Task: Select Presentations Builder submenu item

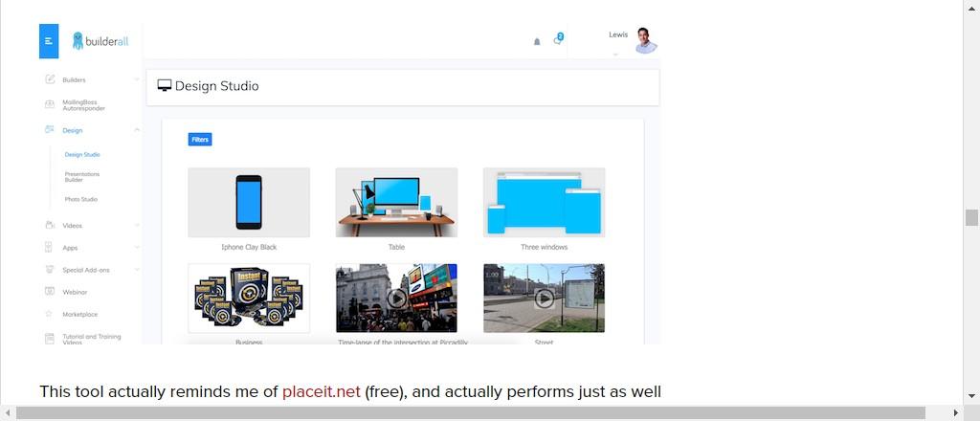Action: click(x=82, y=177)
